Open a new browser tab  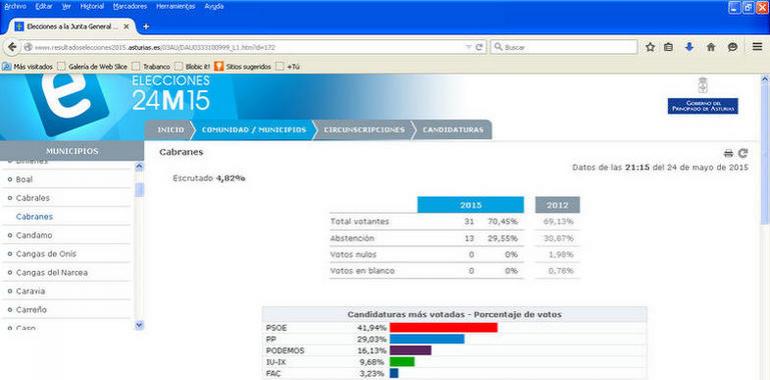146,26
